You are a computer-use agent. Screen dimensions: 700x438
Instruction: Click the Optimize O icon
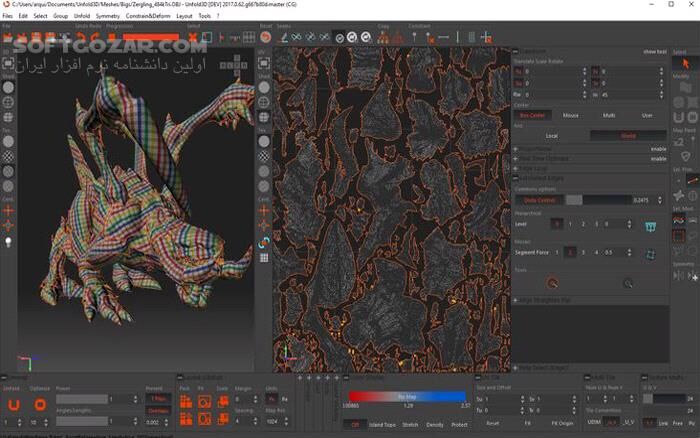(40, 405)
